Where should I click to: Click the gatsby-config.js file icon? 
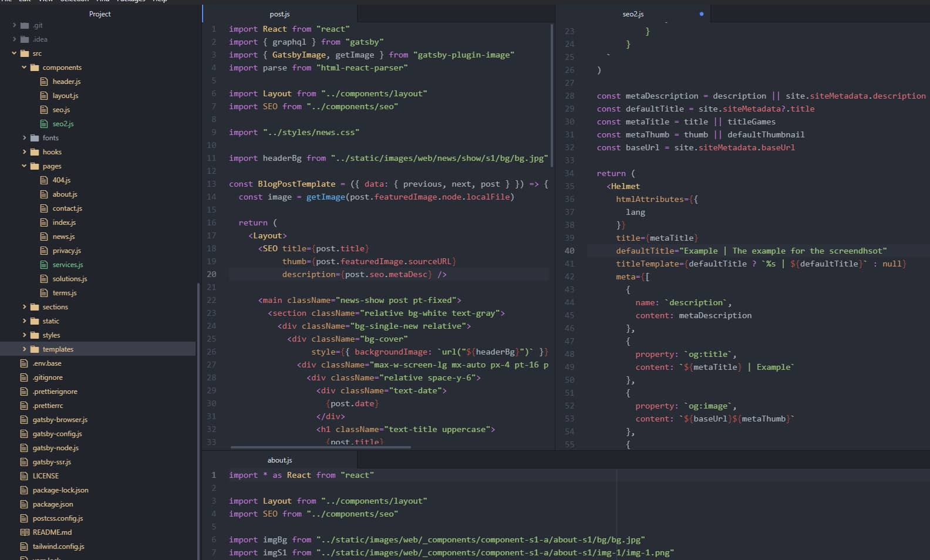(24, 434)
